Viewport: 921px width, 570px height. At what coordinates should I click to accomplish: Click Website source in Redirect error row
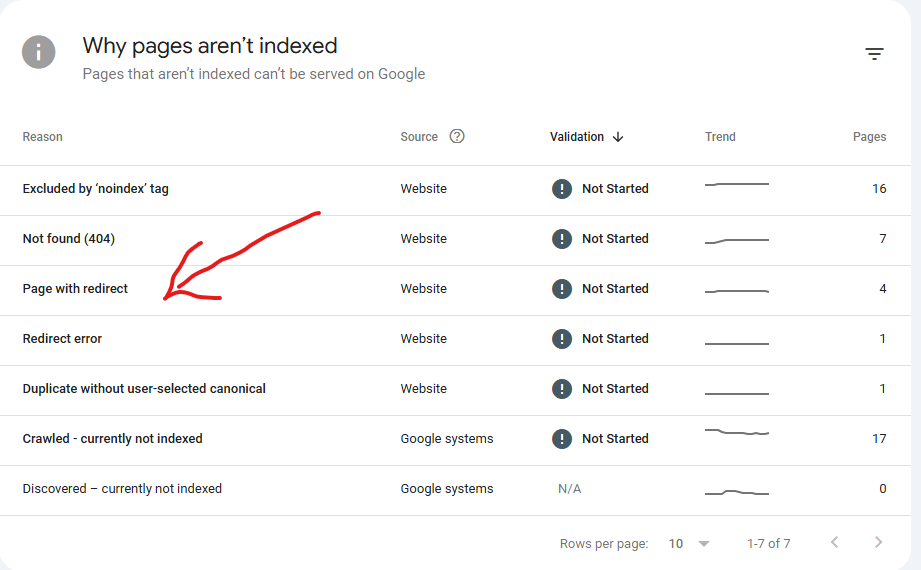pos(423,338)
